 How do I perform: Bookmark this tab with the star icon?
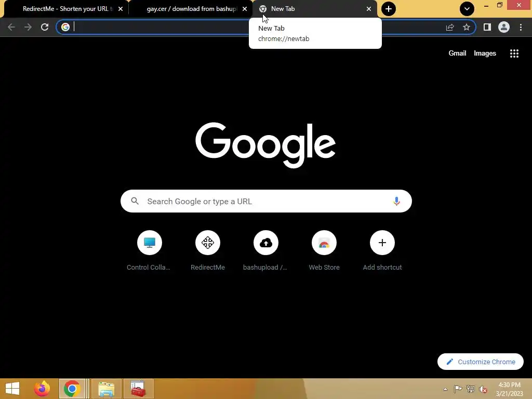pyautogui.click(x=467, y=27)
